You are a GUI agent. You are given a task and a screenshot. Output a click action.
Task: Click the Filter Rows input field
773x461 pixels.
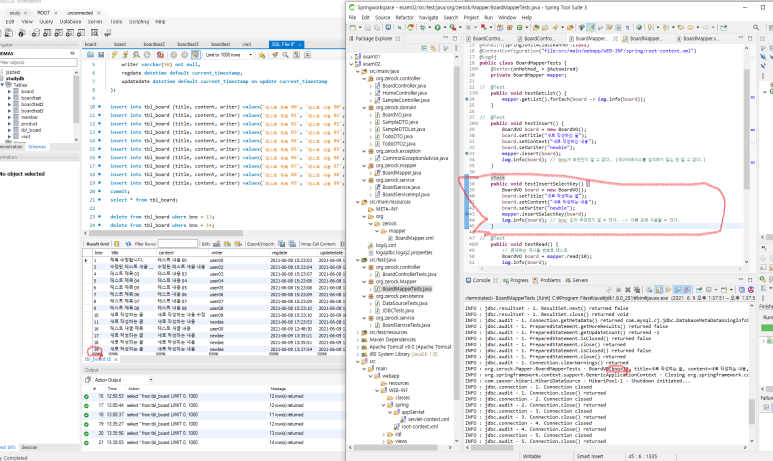point(177,244)
